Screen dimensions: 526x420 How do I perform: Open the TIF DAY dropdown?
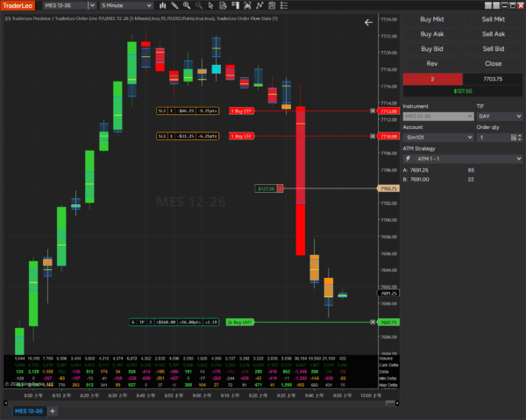point(500,117)
